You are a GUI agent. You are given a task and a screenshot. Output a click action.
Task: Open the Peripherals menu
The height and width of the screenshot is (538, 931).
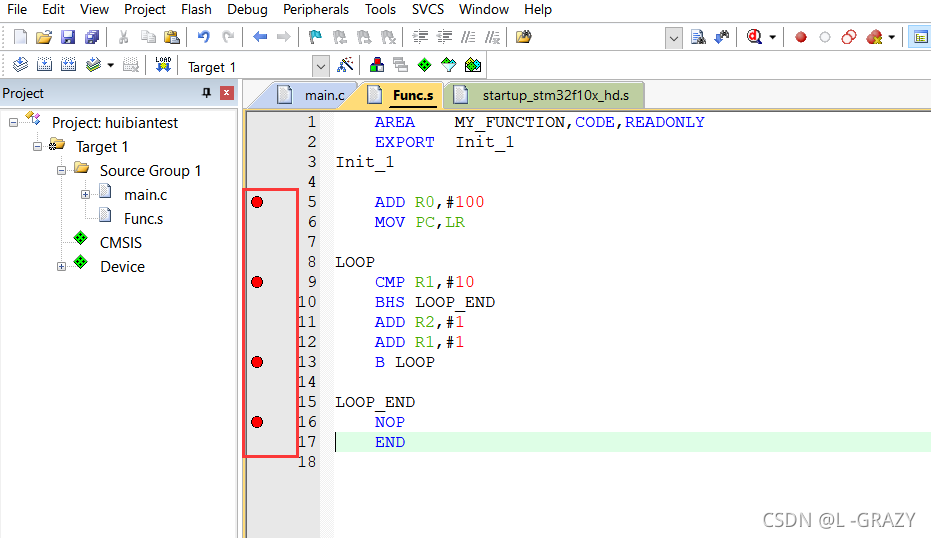tap(316, 10)
